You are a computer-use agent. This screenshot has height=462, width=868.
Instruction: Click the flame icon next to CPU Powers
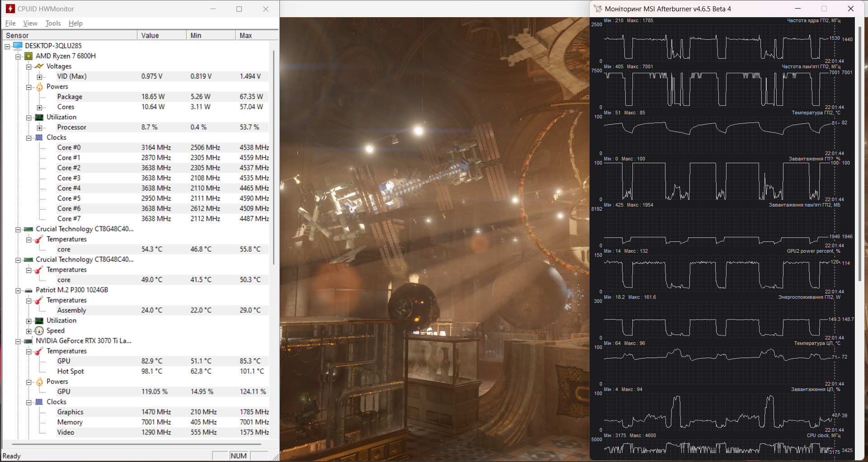[x=39, y=87]
